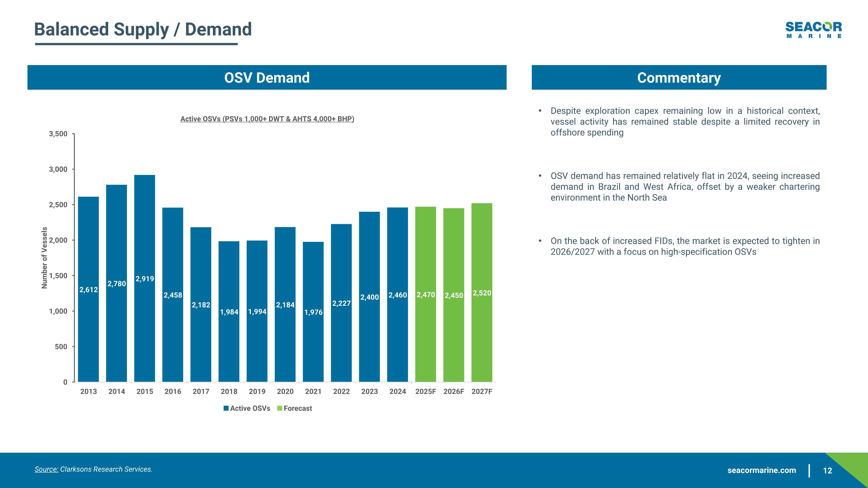Select the green 2025F bar labeled 2,470
868x488 pixels.
tap(426, 294)
